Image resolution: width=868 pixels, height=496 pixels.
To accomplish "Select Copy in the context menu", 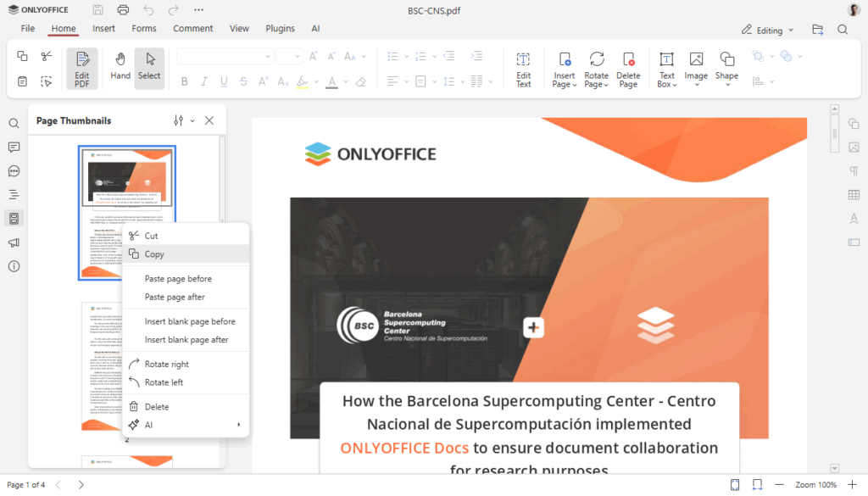I will (154, 254).
